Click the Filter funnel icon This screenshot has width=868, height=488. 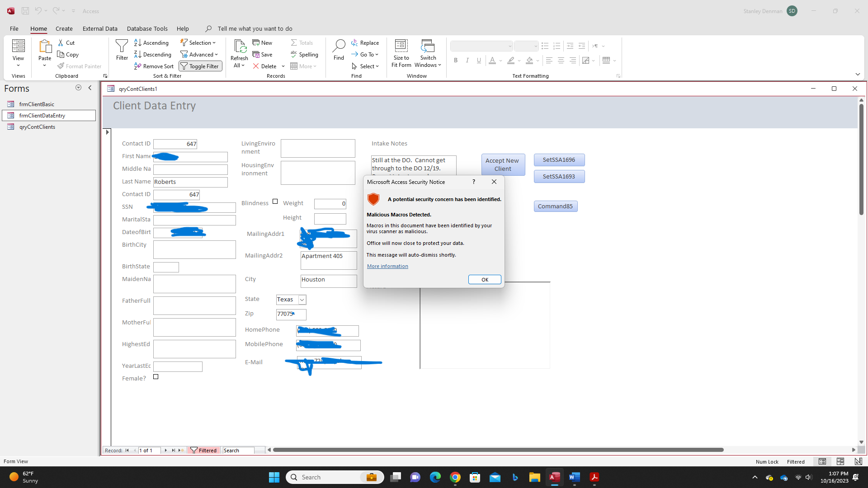(122, 46)
